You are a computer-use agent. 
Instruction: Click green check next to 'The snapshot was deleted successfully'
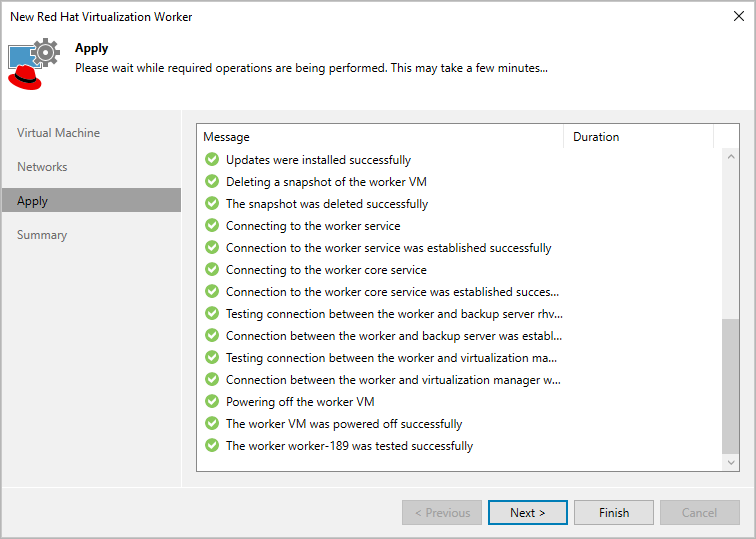212,203
